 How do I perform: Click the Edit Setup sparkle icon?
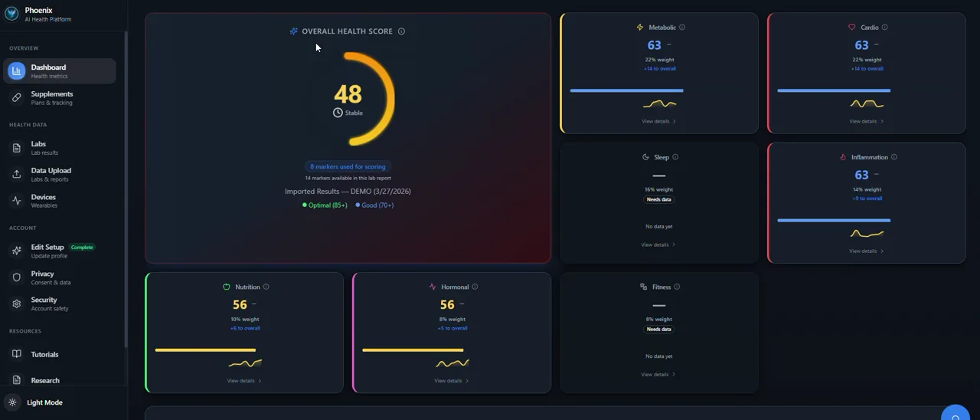[x=16, y=251]
